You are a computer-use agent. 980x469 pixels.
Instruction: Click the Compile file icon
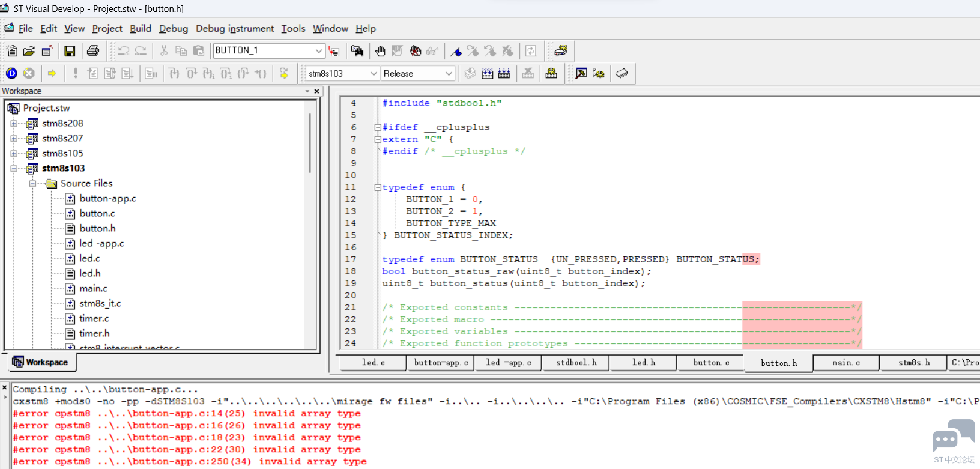(x=470, y=73)
